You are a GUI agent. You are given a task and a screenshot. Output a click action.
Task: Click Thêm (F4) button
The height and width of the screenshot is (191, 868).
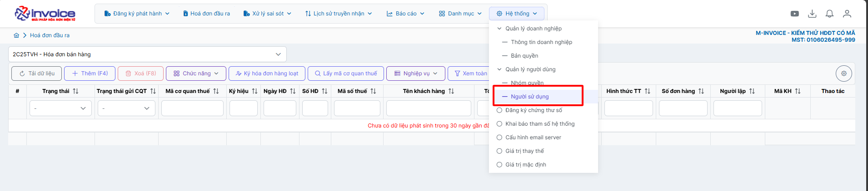coord(90,73)
